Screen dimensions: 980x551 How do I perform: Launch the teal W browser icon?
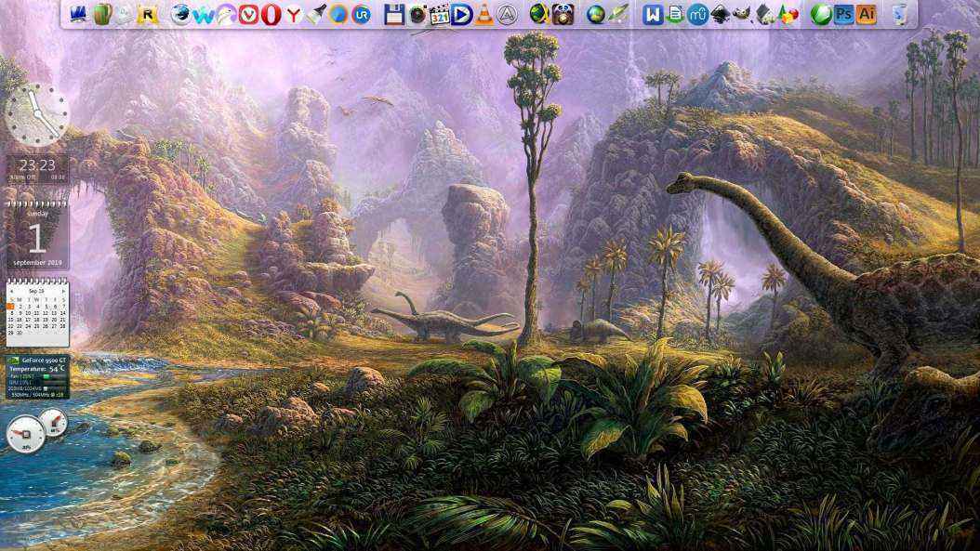203,16
